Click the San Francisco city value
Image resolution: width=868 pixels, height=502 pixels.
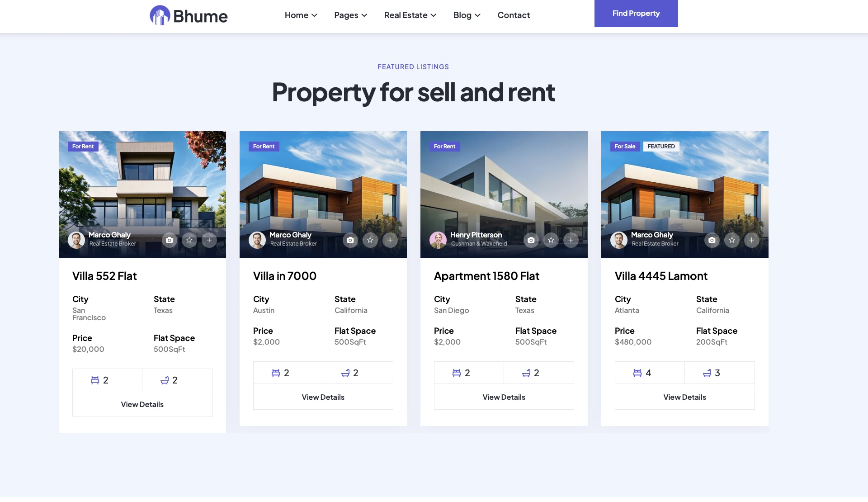tap(89, 314)
